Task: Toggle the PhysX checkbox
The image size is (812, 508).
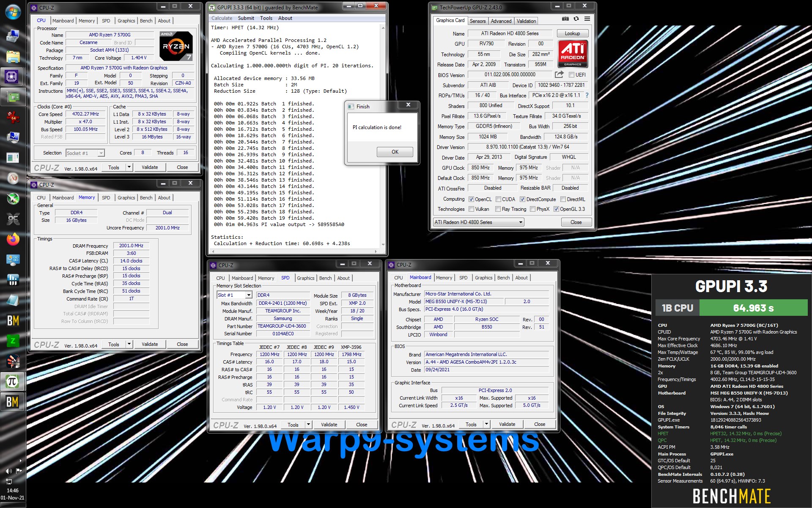Action: tap(532, 209)
